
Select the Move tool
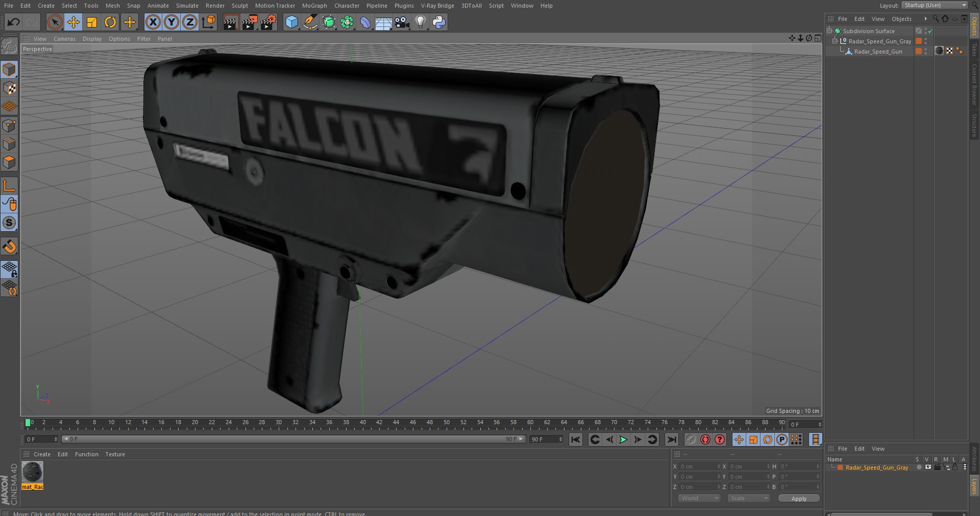click(x=73, y=22)
